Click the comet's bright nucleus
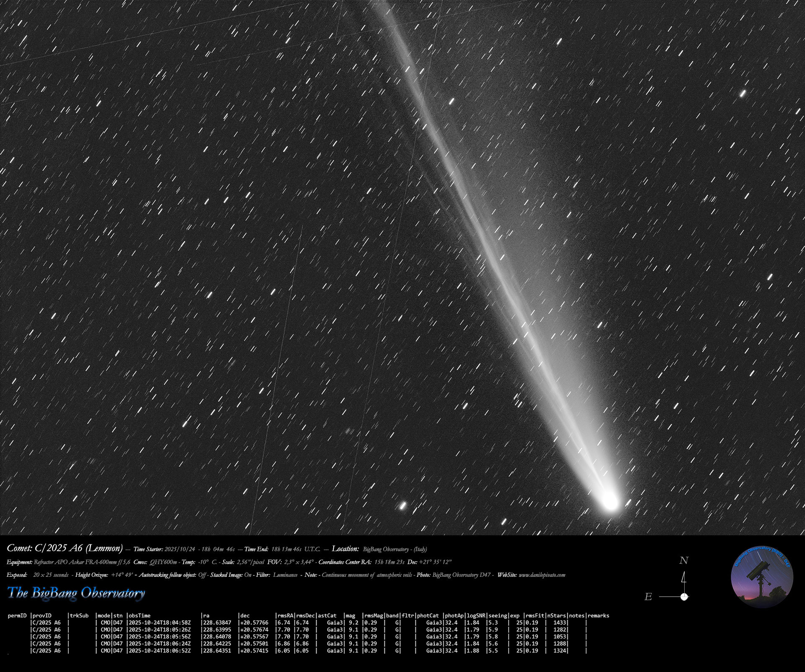Image resolution: width=805 pixels, height=672 pixels. point(610,502)
